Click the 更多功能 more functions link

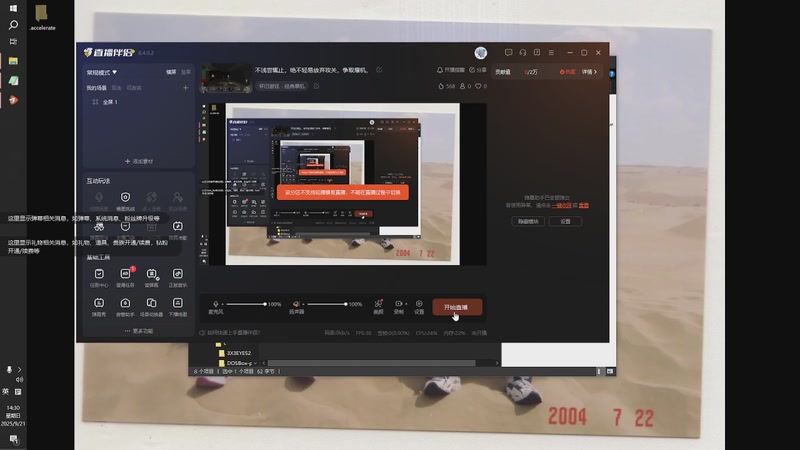point(139,331)
